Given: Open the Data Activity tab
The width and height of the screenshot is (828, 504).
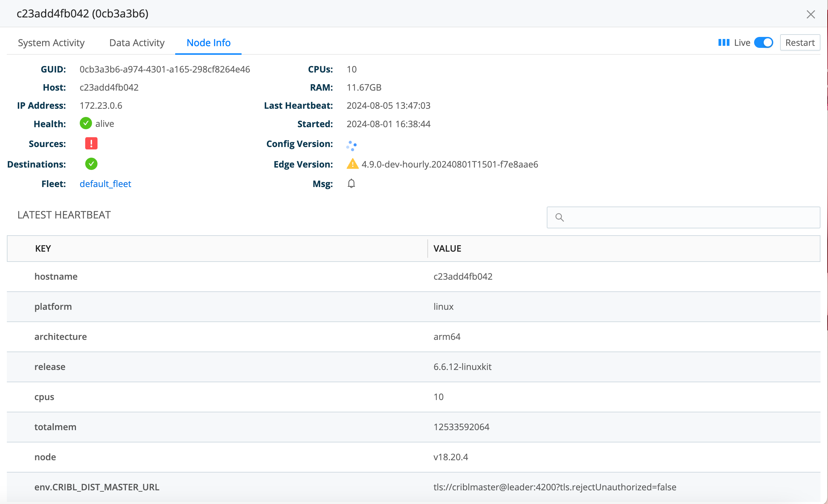Looking at the screenshot, I should pyautogui.click(x=137, y=43).
